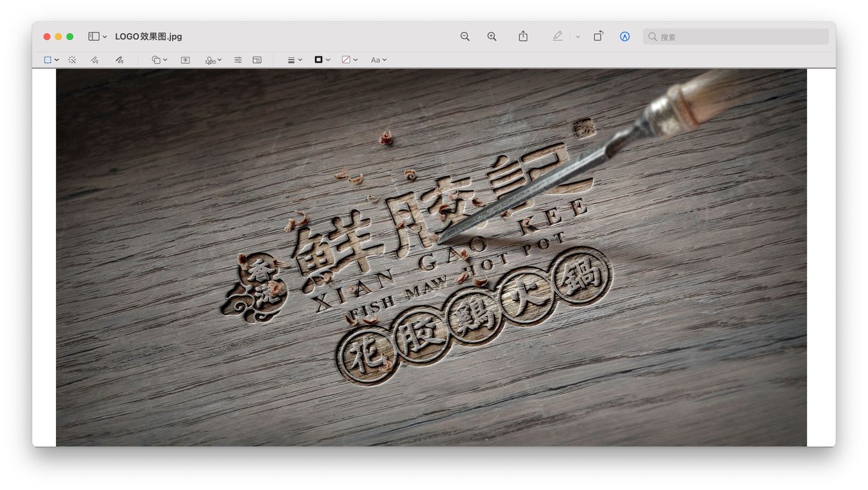Screen dimensions: 868x490
Task: Open border color swatch menu
Action: (322, 60)
